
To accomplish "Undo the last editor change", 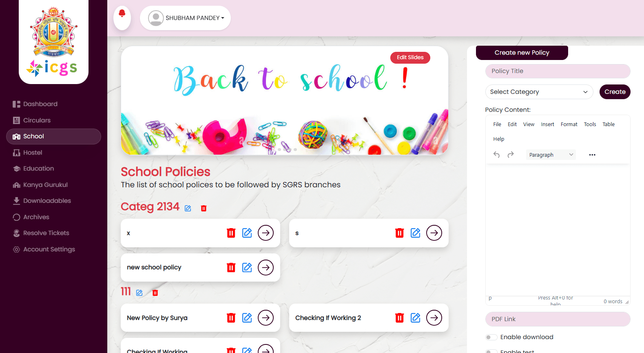I will 496,155.
